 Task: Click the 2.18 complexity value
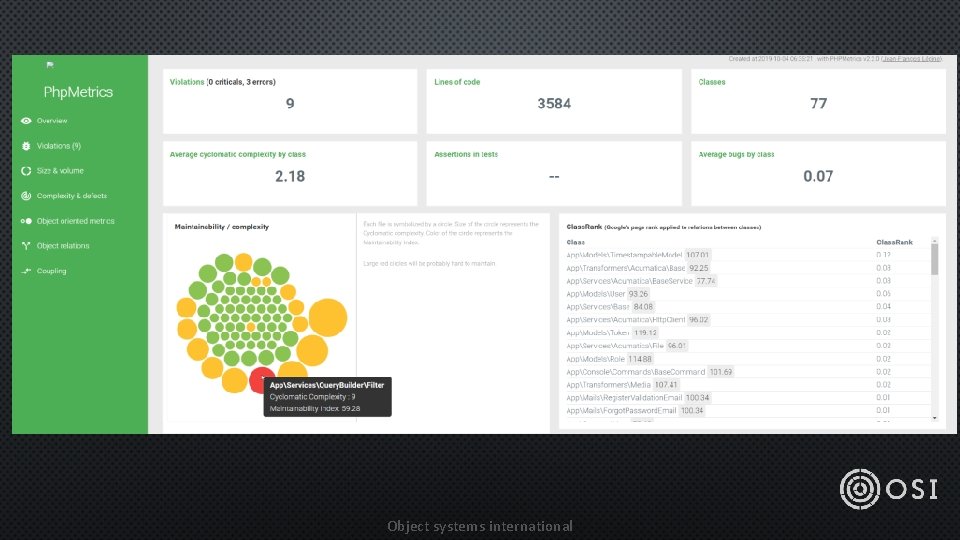(290, 176)
